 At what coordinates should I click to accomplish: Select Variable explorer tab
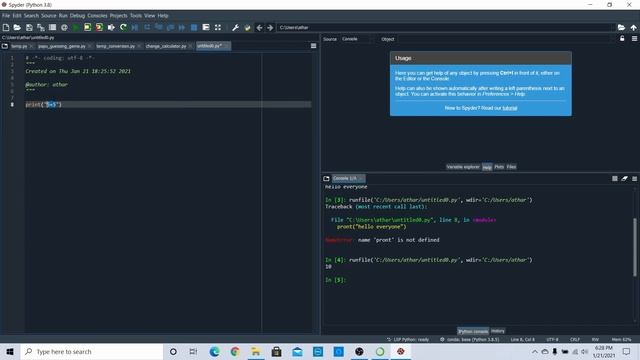(x=463, y=167)
